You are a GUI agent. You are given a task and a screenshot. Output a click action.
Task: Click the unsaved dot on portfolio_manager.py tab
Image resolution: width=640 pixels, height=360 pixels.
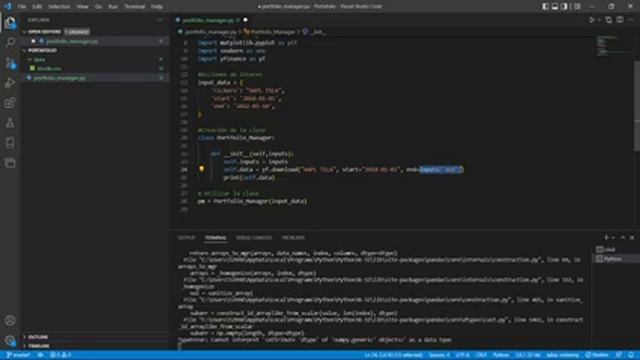[x=245, y=20]
